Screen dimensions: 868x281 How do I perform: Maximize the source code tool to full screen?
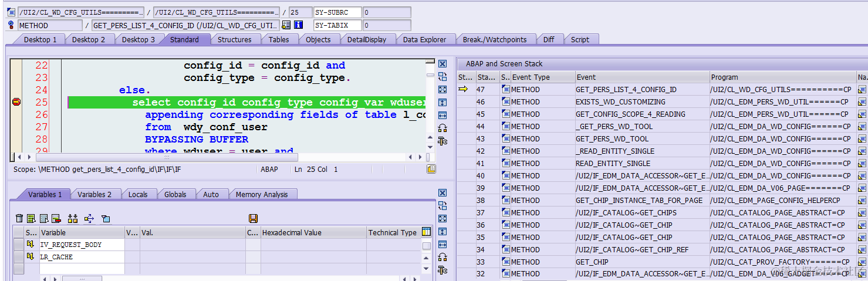coord(443,89)
